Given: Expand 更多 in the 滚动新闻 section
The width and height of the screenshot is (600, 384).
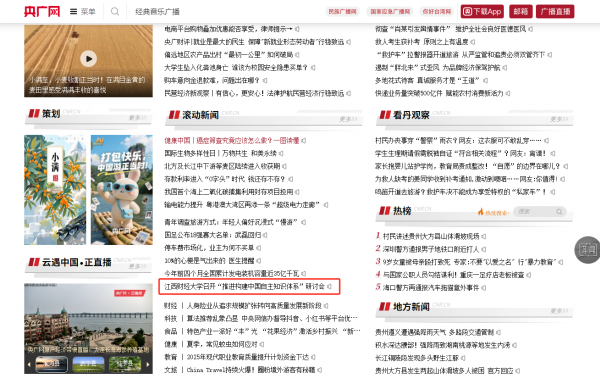Looking at the screenshot, I should 348,119.
